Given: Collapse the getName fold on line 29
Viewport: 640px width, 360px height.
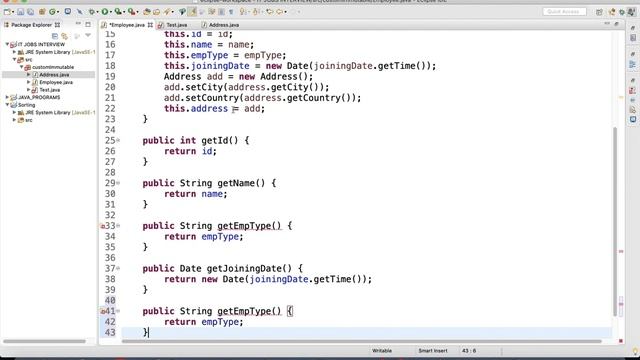Looking at the screenshot, I should tap(118, 183).
